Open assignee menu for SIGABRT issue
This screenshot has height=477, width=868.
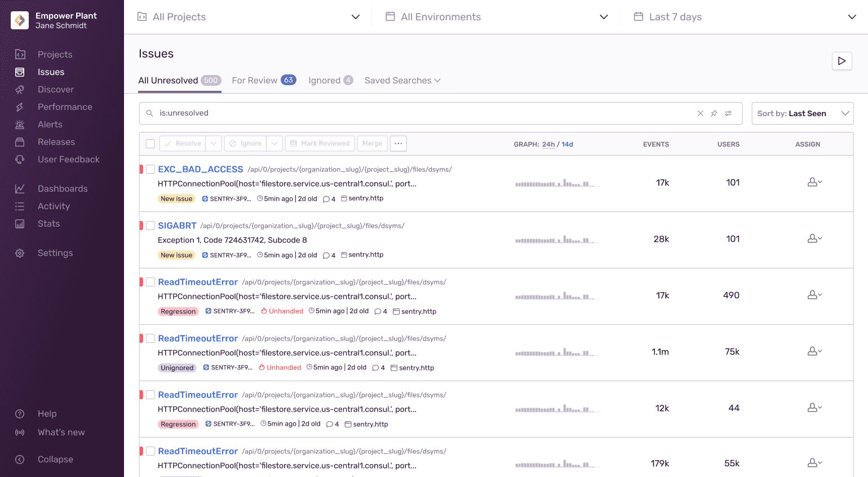814,238
